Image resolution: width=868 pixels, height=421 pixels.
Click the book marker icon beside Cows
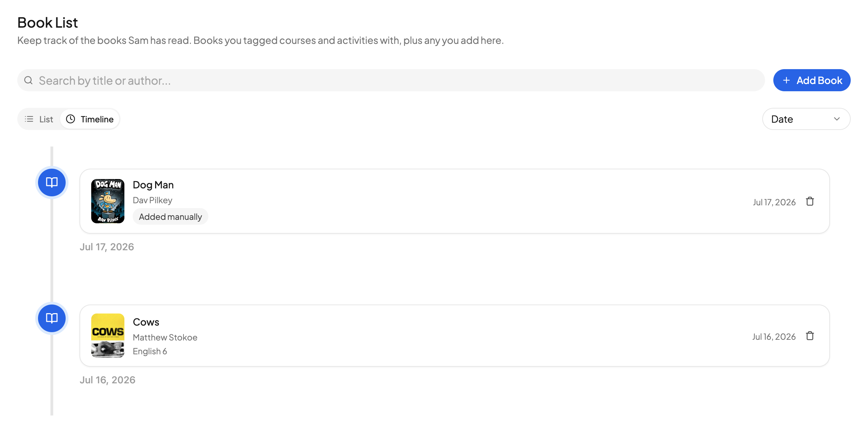(52, 318)
